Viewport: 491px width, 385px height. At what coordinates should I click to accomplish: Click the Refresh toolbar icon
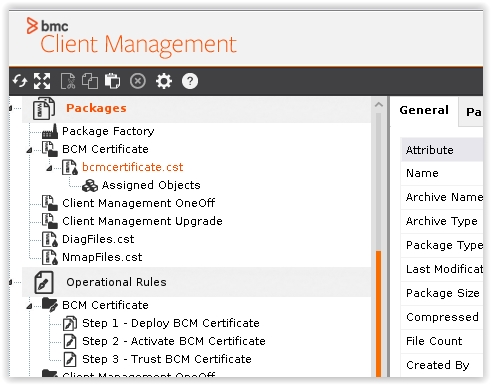(x=20, y=81)
